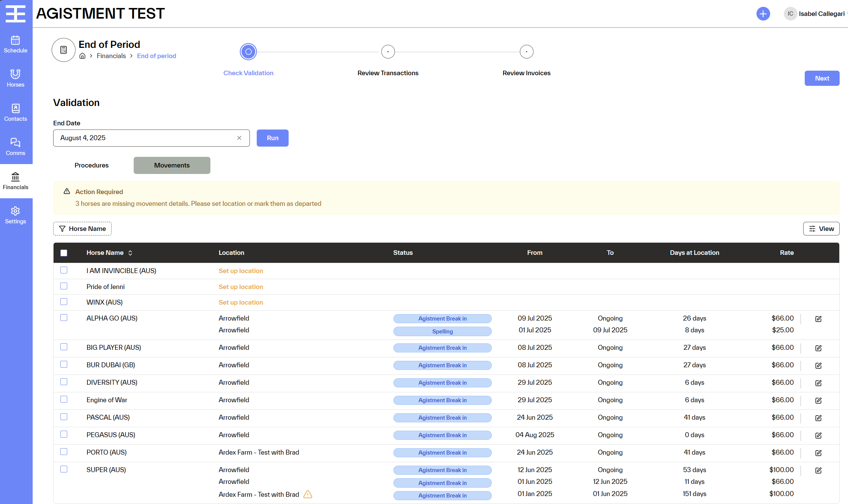Click warning icon next to Ardex Farm
This screenshot has width=848, height=504.
point(308,494)
